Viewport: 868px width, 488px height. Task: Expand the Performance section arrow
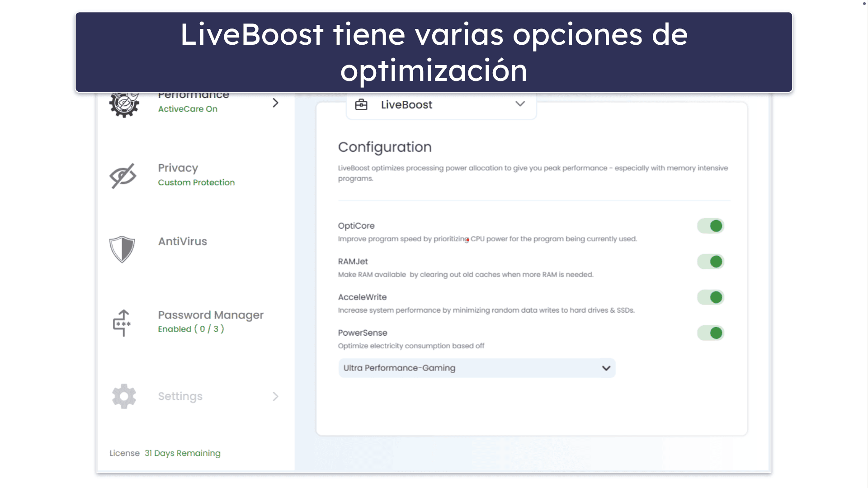coord(275,103)
